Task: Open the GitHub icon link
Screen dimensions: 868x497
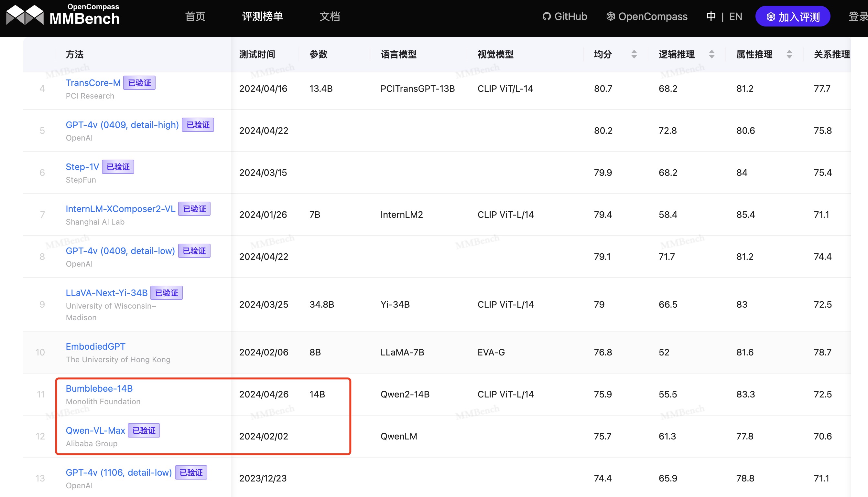Action: coord(547,16)
